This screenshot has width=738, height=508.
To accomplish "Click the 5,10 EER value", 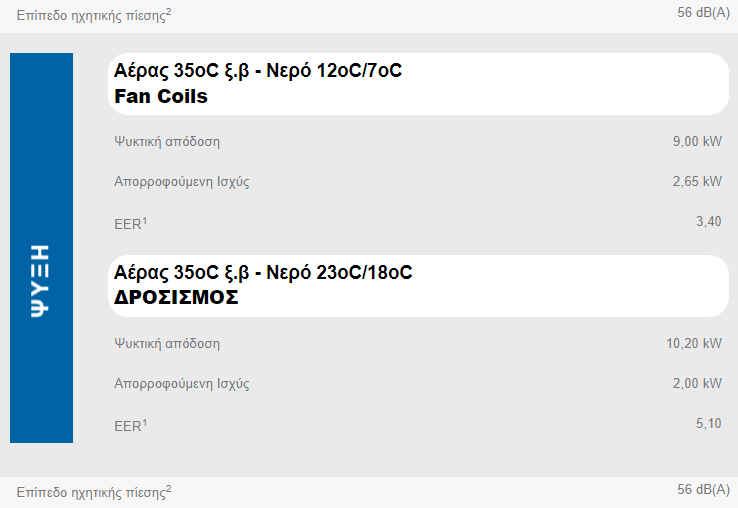I will click(x=708, y=424).
